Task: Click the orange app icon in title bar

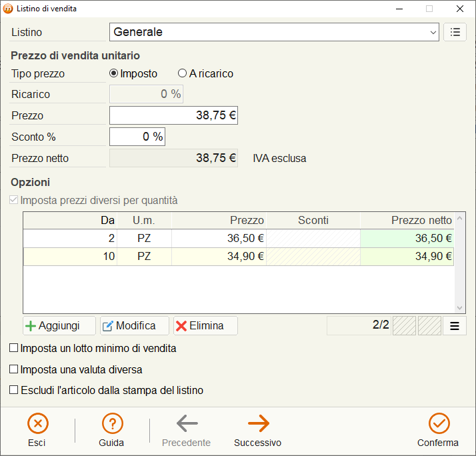Action: point(8,9)
